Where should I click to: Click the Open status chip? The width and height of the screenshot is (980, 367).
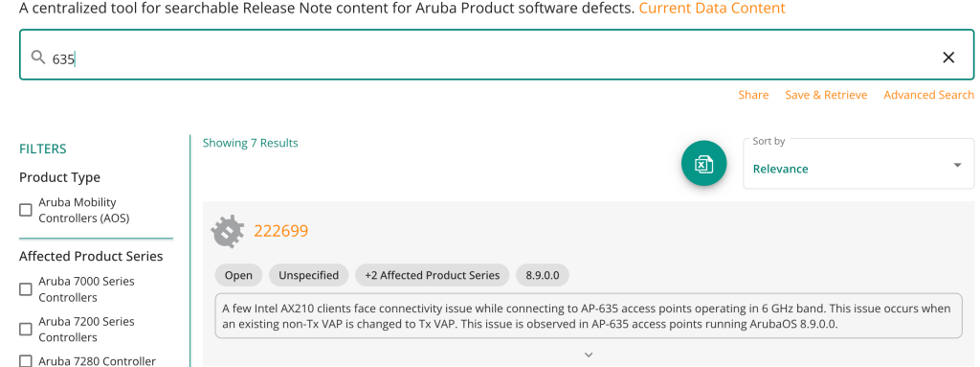(238, 275)
